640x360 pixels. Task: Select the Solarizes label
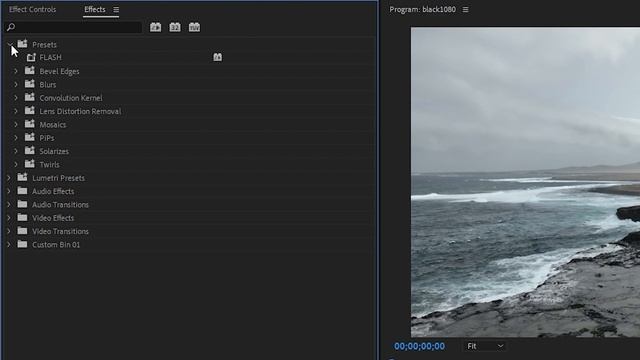[x=54, y=151]
